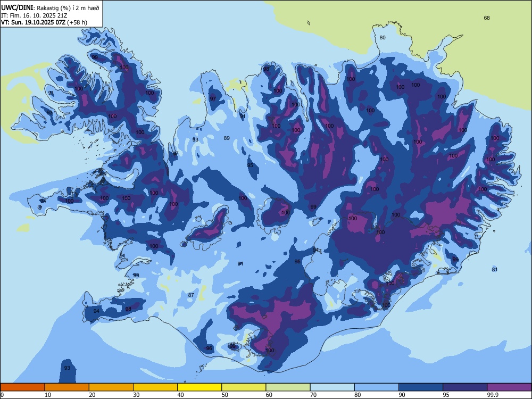Click the map value 87 in the southwest
The height and width of the screenshot is (399, 532).
coord(191,295)
